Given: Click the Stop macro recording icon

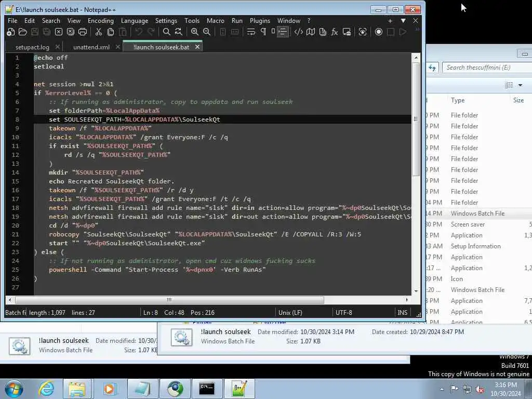Looking at the screenshot, I should point(391,32).
